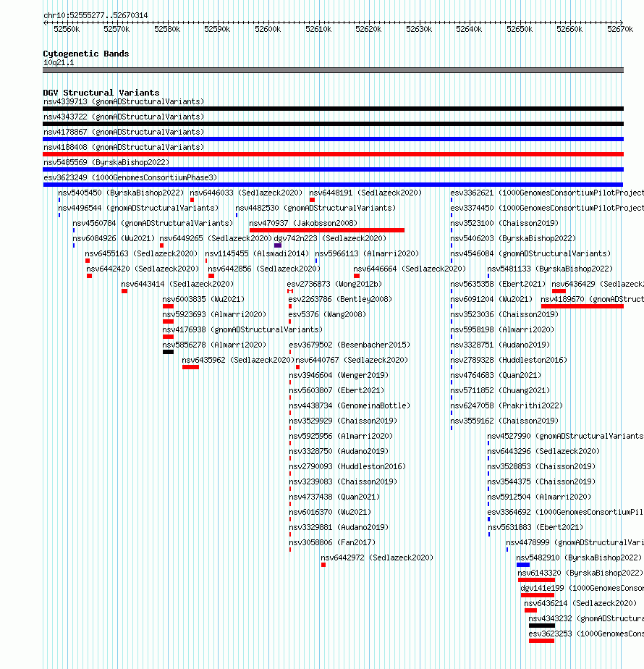644x669 pixels.
Task: Click the black bar under nsv5856278
Action: pos(168,352)
